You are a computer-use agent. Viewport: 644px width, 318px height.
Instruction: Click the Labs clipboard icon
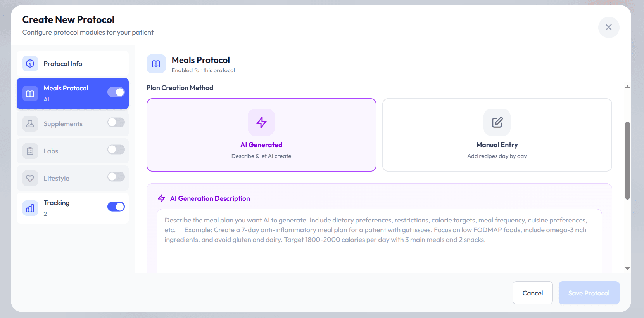coord(30,151)
